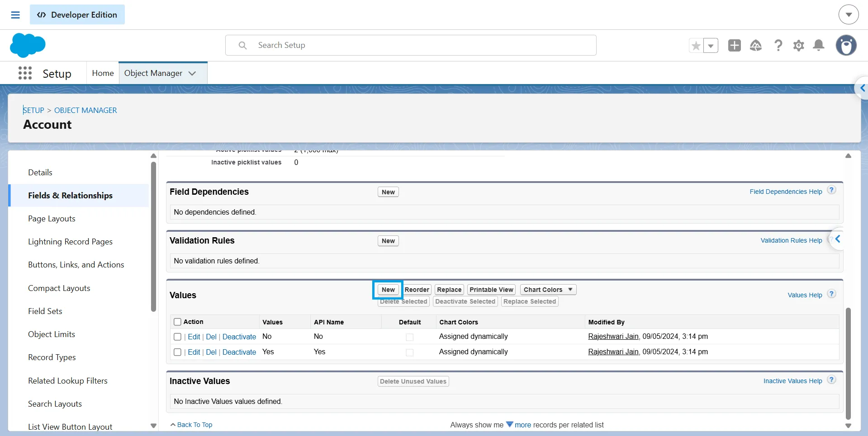Click the SETUP breadcrumb link

click(33, 110)
